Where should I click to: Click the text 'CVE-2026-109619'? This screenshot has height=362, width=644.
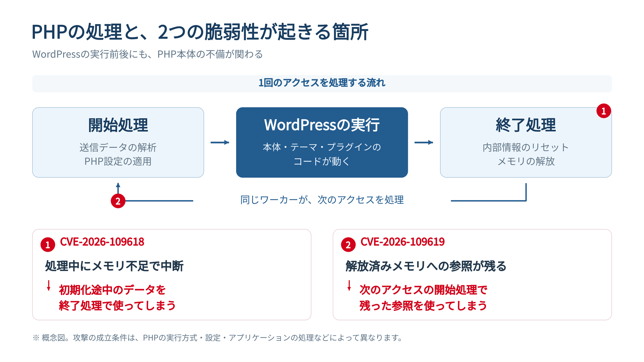coord(403,242)
